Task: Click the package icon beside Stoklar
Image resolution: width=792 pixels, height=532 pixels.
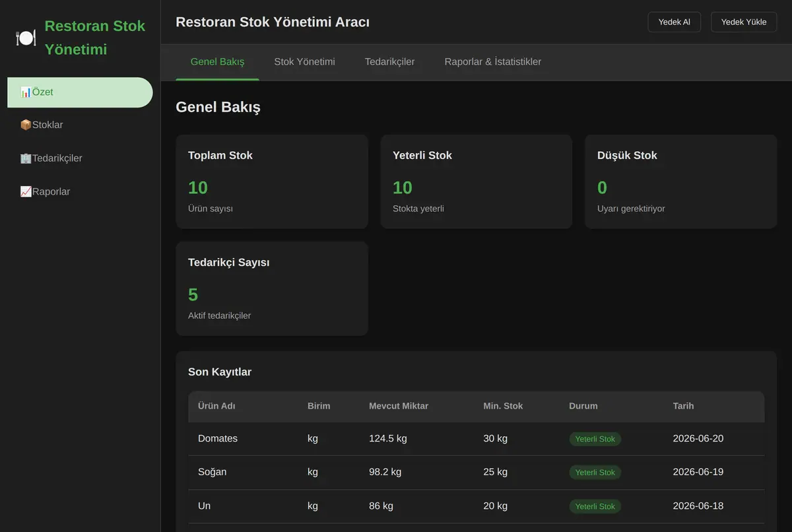Action: [26, 125]
